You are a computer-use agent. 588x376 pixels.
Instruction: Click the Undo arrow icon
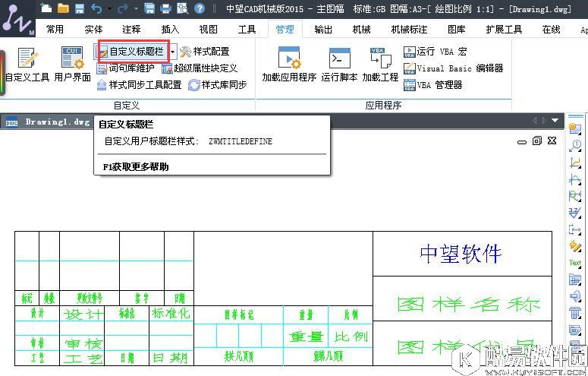[x=96, y=8]
